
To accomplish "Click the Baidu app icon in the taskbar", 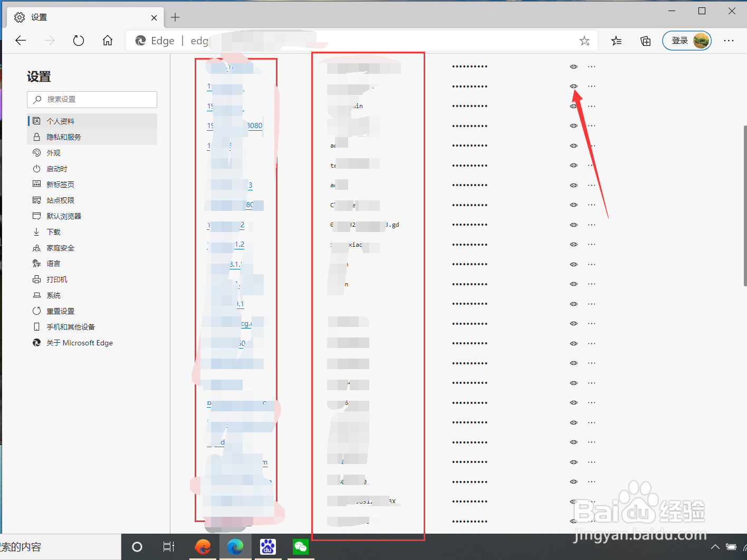I will [268, 547].
